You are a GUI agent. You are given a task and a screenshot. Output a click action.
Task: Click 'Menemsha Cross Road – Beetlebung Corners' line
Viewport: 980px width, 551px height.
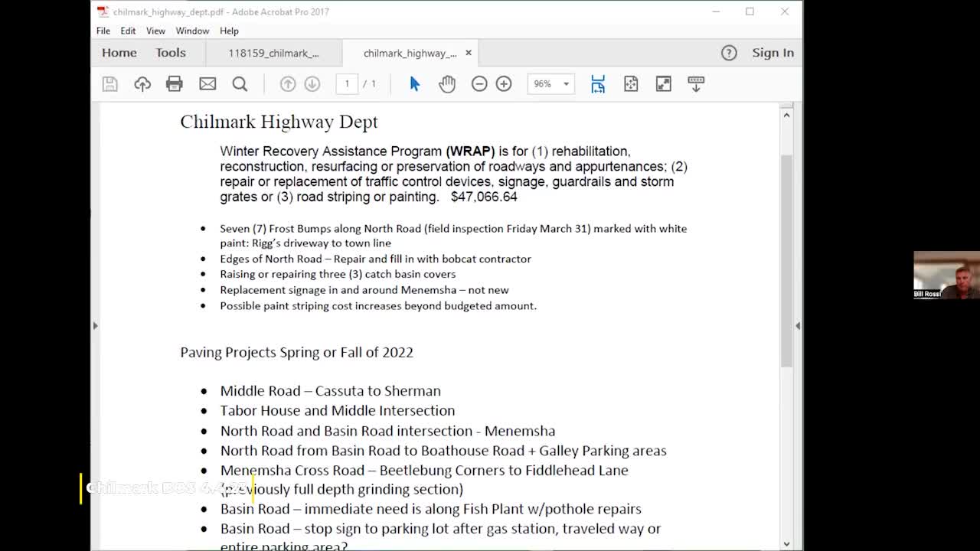pos(424,471)
